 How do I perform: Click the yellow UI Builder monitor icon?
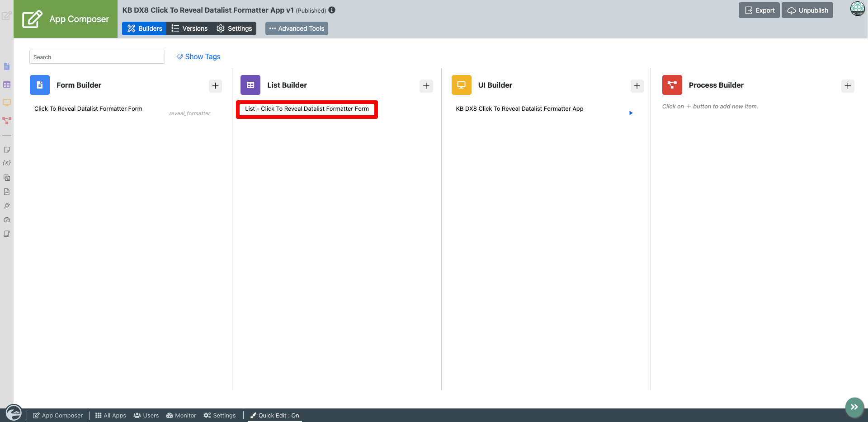click(x=461, y=85)
